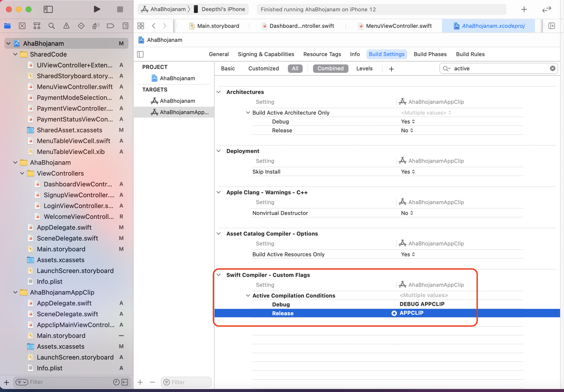The image size is (564, 392).
Task: Collapse the Deployment section
Action: tap(219, 151)
